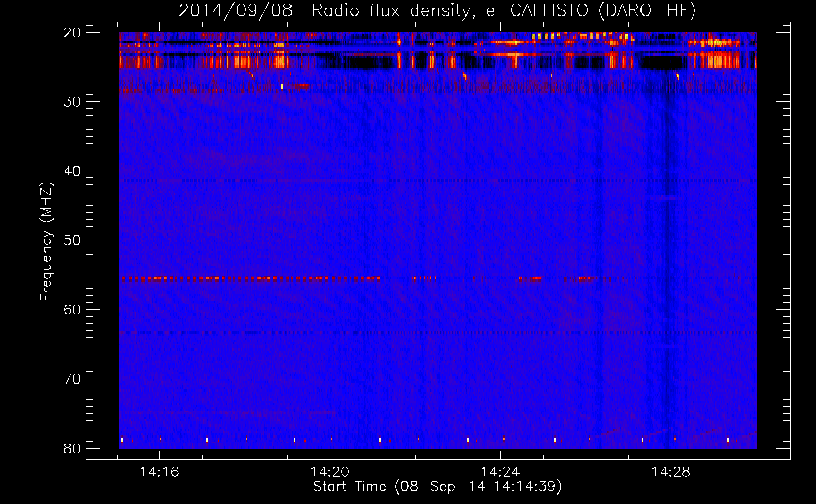Click the 70 MHz frequency tick label

[x=73, y=379]
